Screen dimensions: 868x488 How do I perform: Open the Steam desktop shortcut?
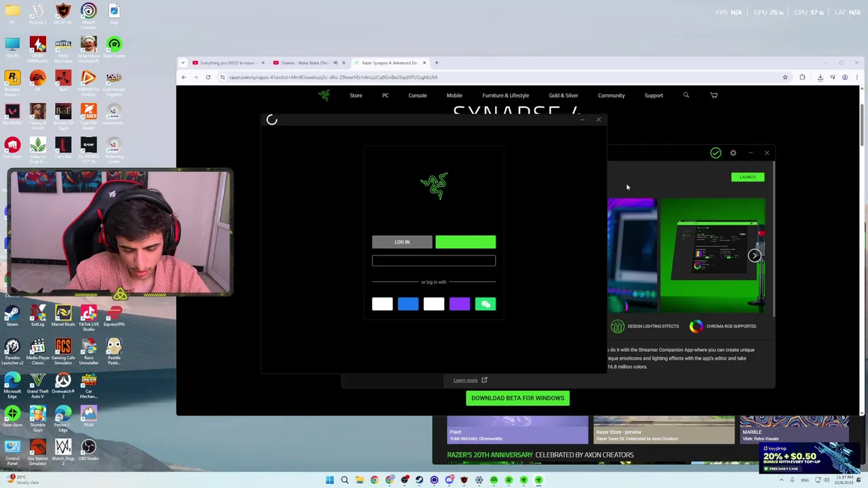(12, 316)
